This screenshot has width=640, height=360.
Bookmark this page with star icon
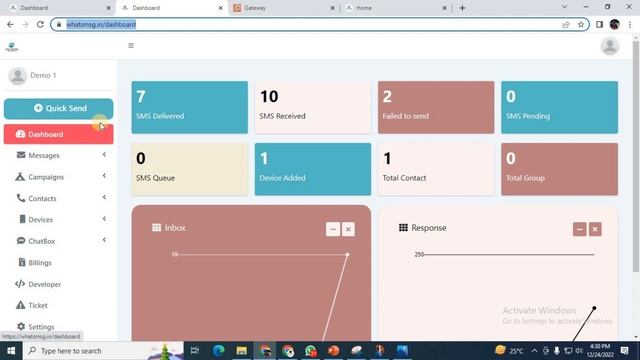coord(581,24)
